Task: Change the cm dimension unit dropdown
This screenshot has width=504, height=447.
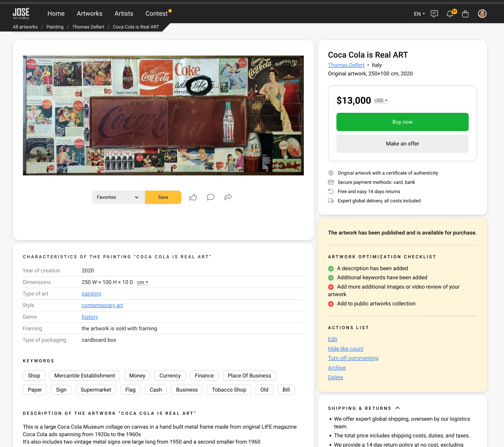Action: tap(142, 282)
